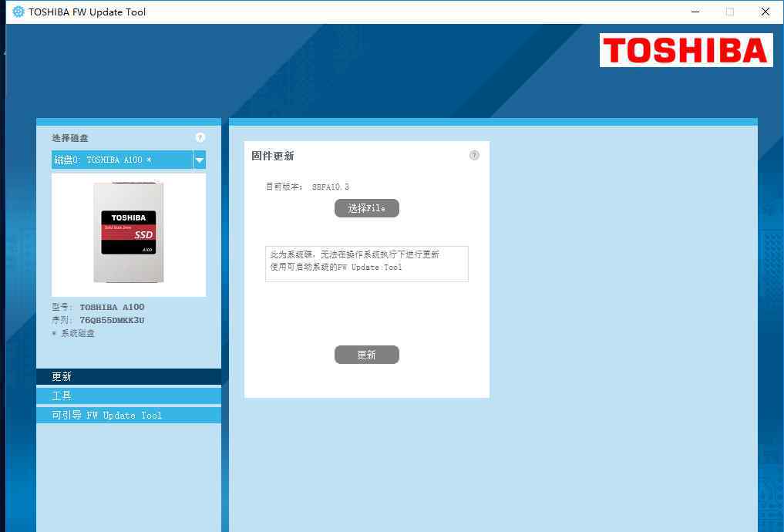Click the current version SBFA10.3 text

(x=331, y=187)
